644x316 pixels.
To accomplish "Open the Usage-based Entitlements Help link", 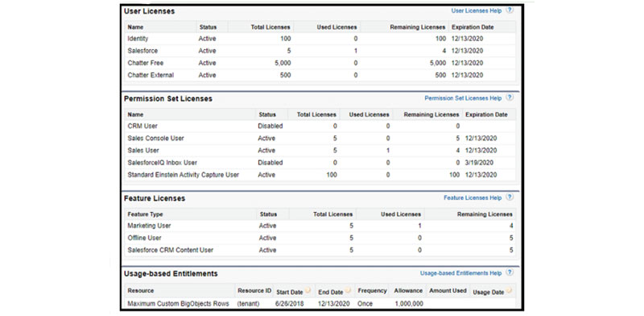I will [x=460, y=273].
